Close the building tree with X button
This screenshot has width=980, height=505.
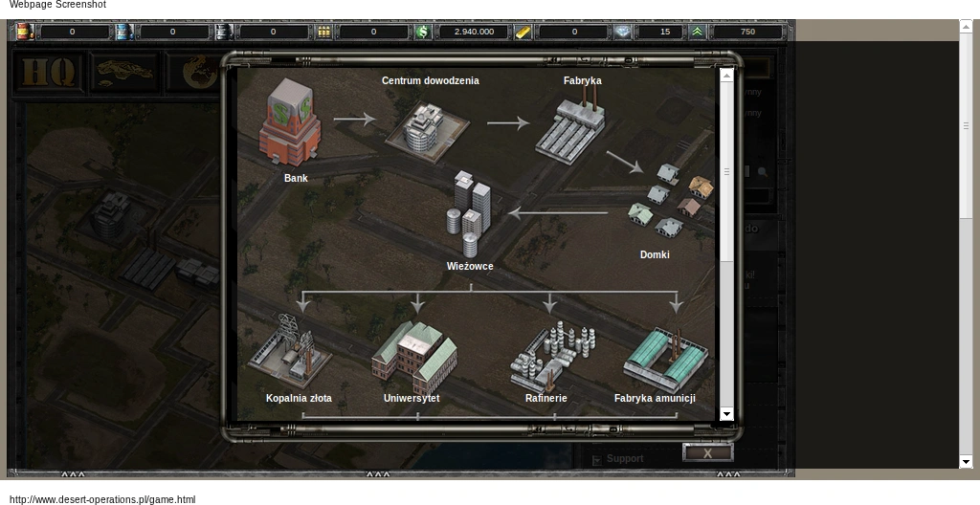(707, 453)
